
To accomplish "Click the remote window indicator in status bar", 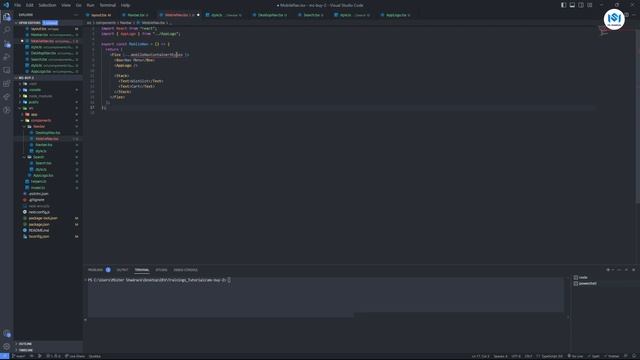I will point(4,356).
